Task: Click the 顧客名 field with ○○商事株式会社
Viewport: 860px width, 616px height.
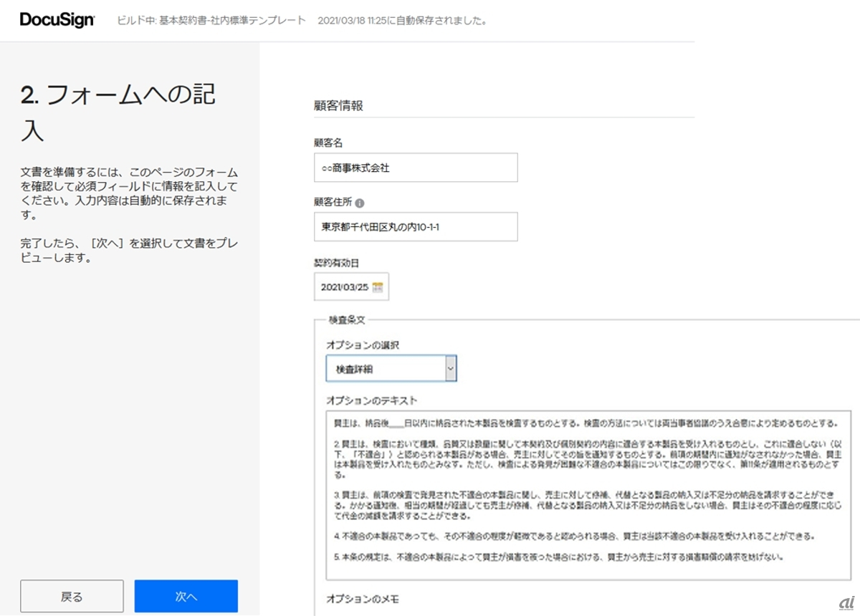Action: 416,168
